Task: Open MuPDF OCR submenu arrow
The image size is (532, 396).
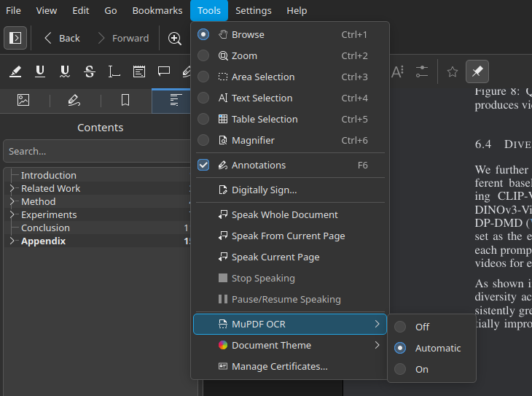Action: click(377, 324)
